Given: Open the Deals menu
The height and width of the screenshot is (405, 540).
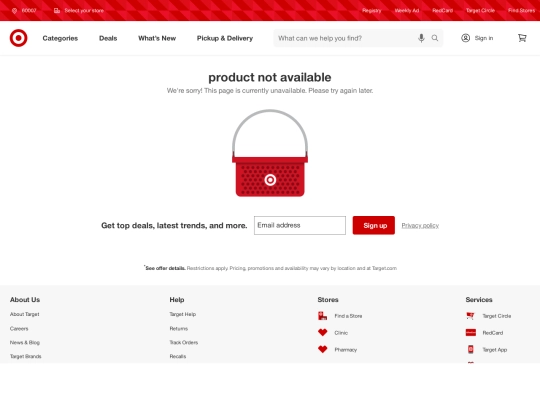Looking at the screenshot, I should coord(108,38).
